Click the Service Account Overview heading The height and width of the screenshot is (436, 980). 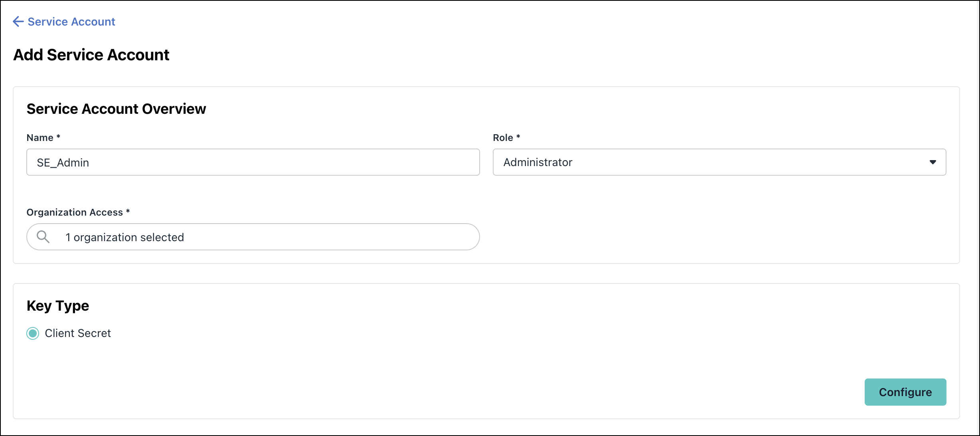(x=116, y=109)
